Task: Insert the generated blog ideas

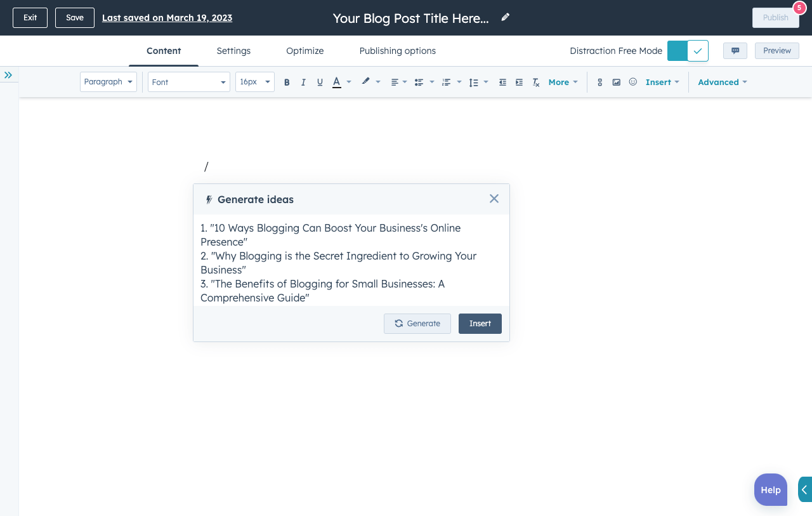Action: (480, 324)
